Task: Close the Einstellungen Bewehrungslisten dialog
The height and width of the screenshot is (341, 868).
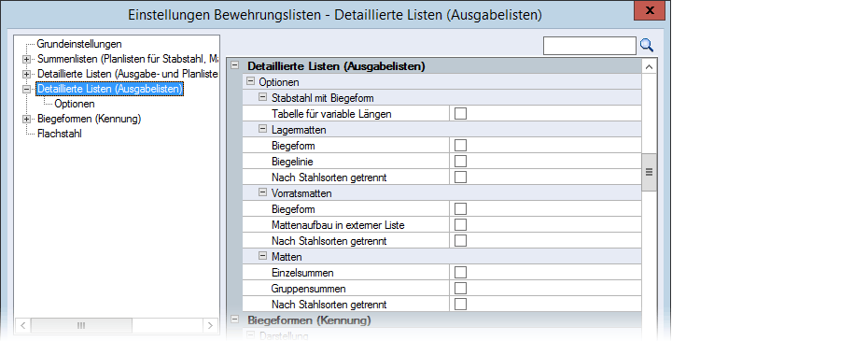Action: 650,10
